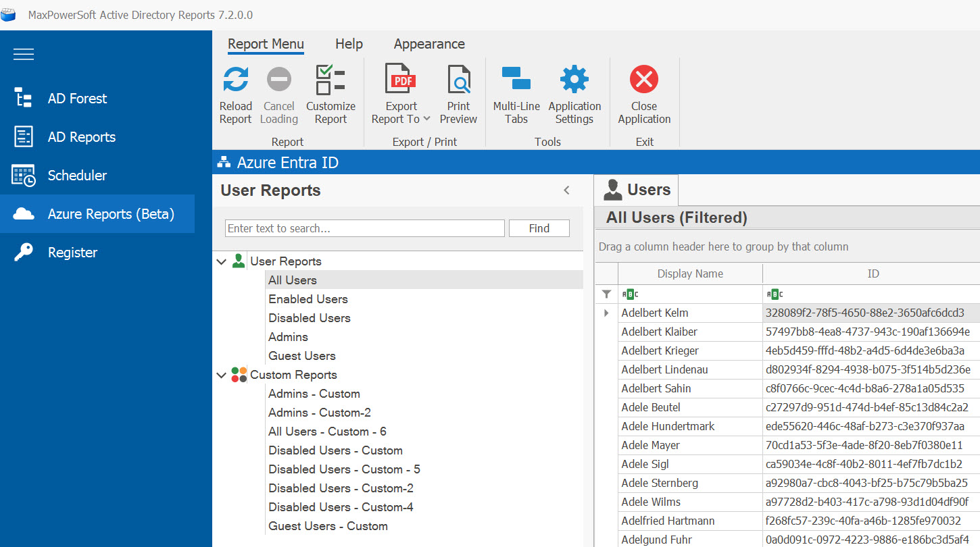Open AD Forest in the sidebar
Viewport: 980px width, 547px height.
point(77,99)
